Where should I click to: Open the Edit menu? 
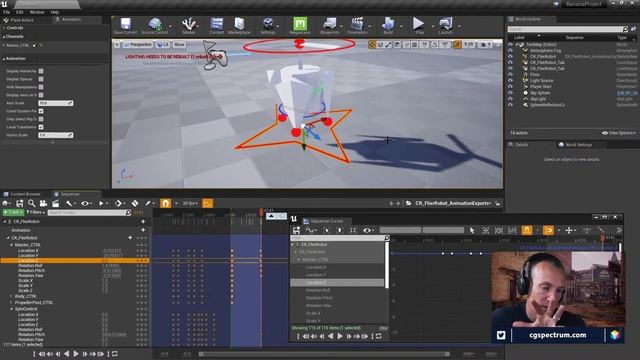tap(20, 12)
